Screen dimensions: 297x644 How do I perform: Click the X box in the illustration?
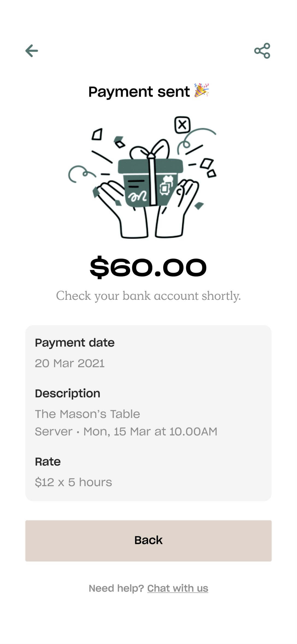(182, 125)
